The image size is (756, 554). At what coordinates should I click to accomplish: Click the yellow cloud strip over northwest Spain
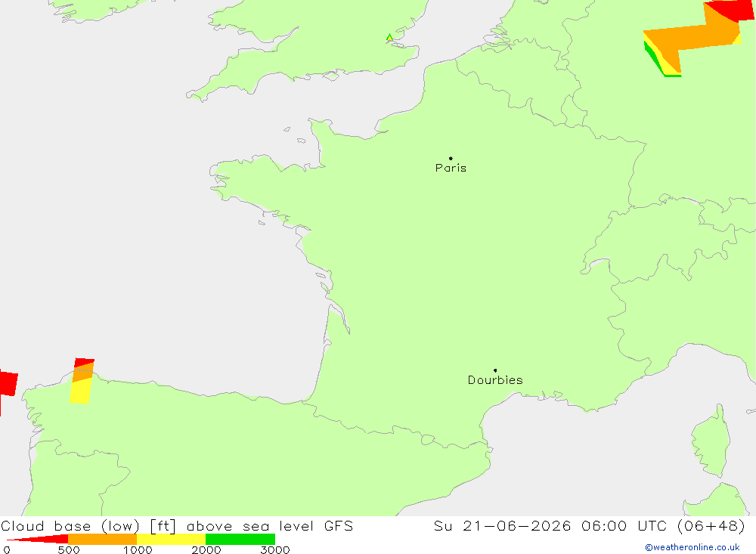coord(80,392)
